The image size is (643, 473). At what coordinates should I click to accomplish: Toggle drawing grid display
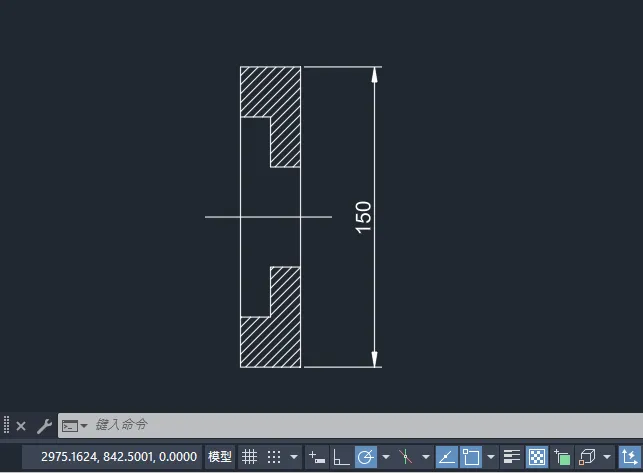tap(249, 457)
